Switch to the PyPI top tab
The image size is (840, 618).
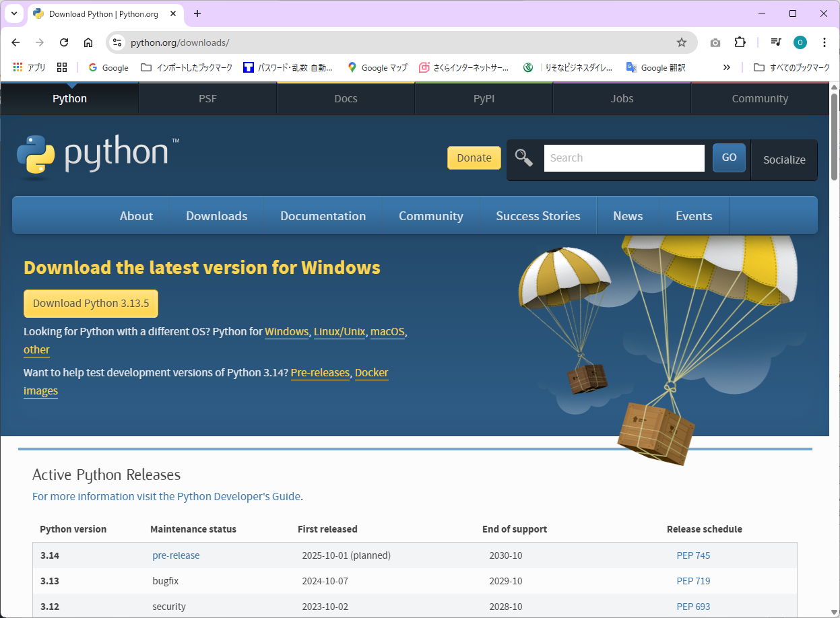484,98
